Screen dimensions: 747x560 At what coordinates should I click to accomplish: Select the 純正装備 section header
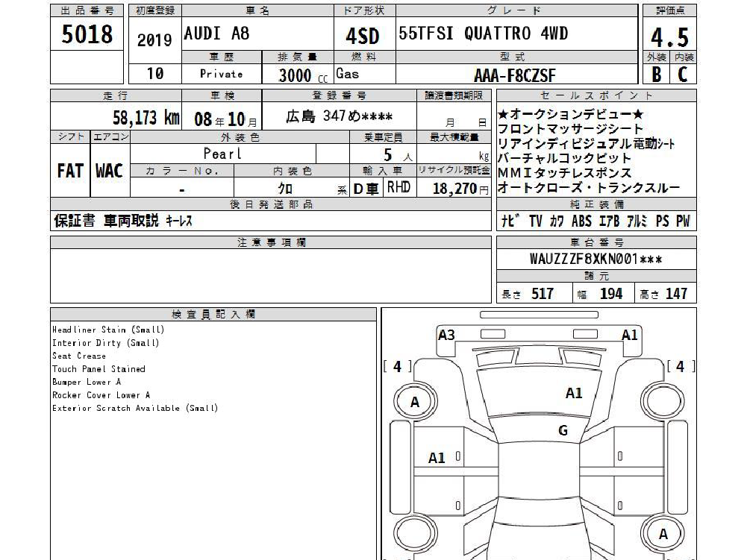pyautogui.click(x=596, y=204)
